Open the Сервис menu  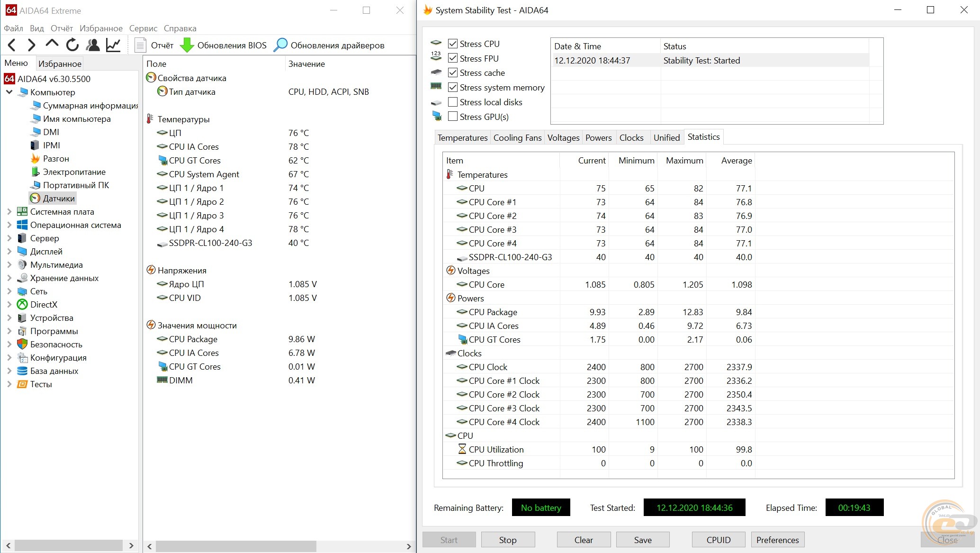pyautogui.click(x=143, y=28)
